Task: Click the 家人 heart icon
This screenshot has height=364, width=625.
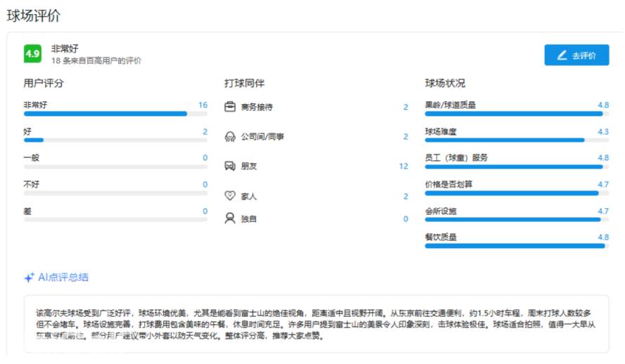Action: [x=230, y=195]
